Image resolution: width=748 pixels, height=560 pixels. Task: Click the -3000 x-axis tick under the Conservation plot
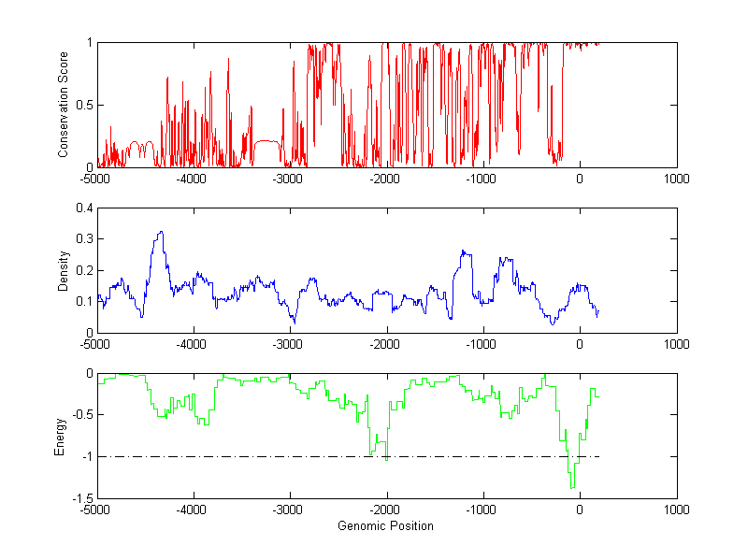pos(289,179)
